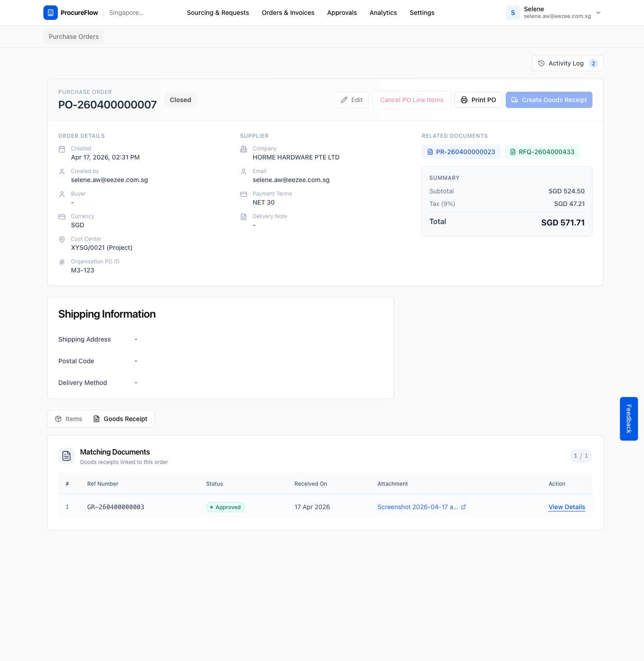Image resolution: width=644 pixels, height=661 pixels.
Task: Click the card icon beside Currency
Action: [x=62, y=217]
